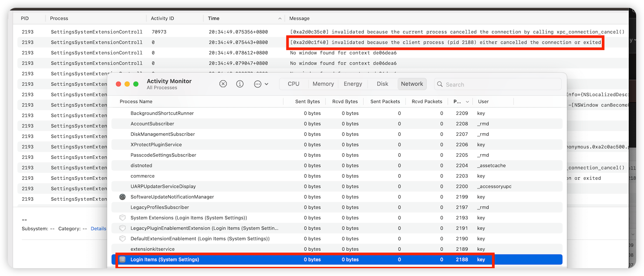The width and height of the screenshot is (644, 276).
Task: Click the Login Items list icon
Action: [122, 259]
